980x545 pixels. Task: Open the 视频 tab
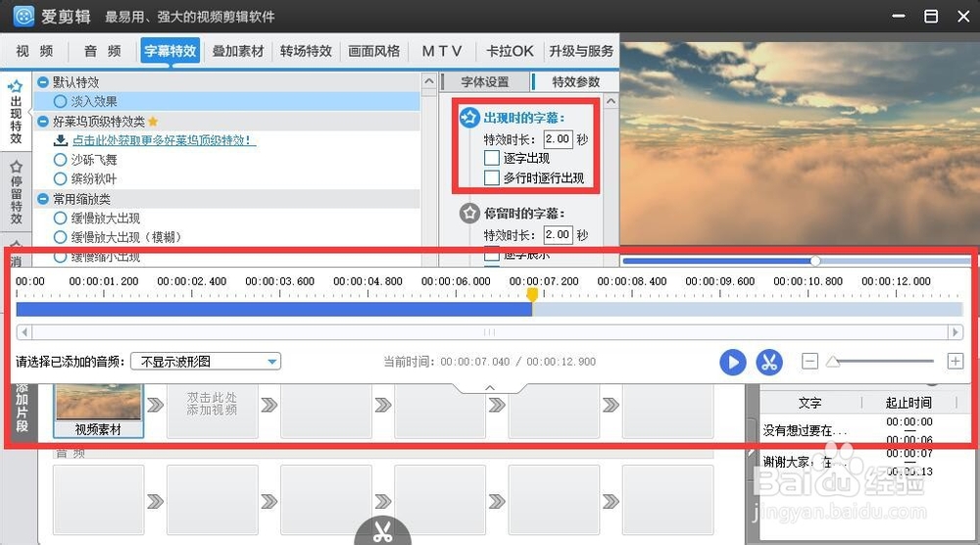(x=33, y=51)
